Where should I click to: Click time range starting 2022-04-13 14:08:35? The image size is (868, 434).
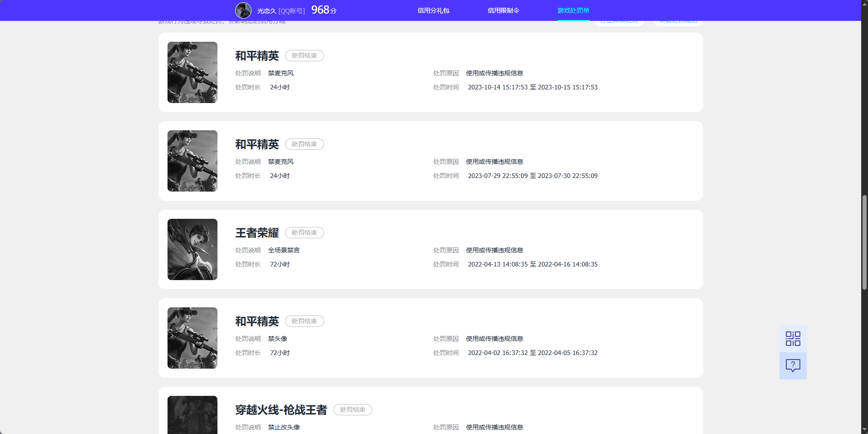pos(533,264)
